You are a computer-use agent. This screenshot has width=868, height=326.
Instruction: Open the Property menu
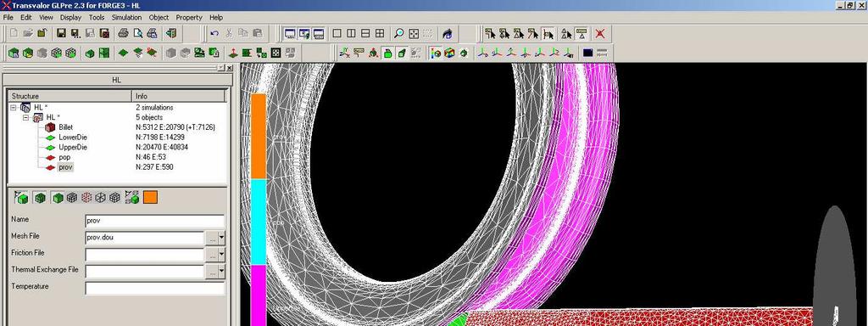[189, 17]
